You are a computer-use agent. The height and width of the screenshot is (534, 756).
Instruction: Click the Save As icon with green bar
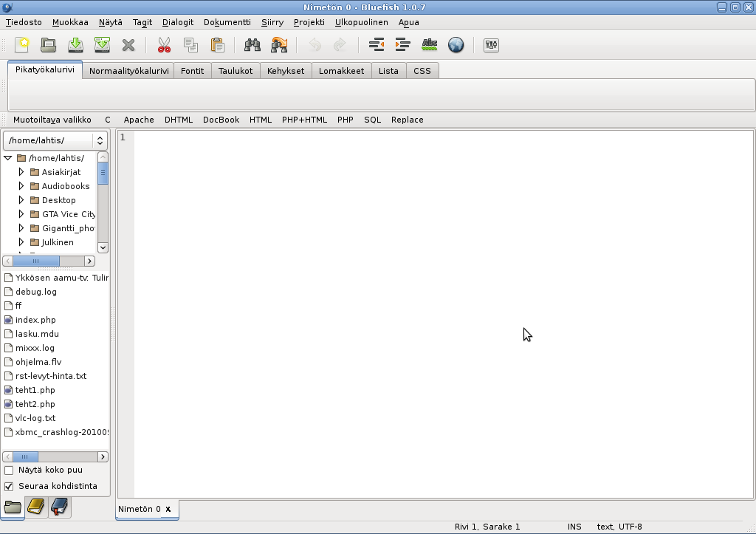click(x=102, y=45)
